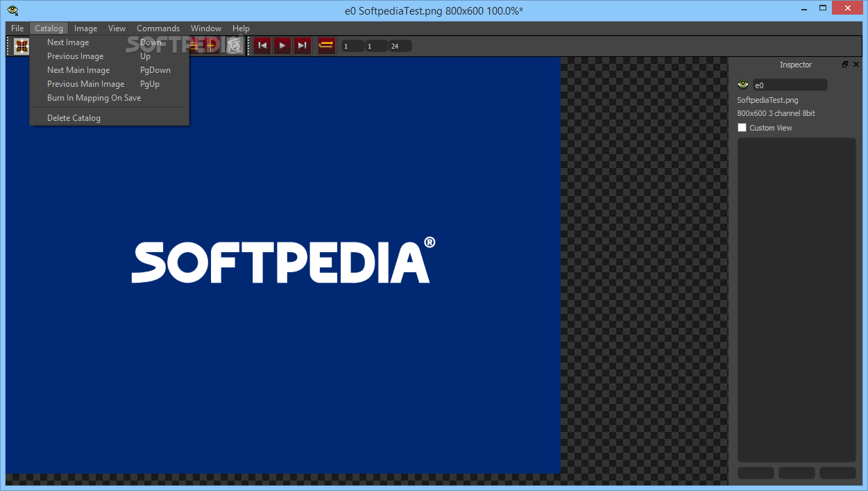The height and width of the screenshot is (491, 868).
Task: Toggle loop playback mode
Action: [x=327, y=46]
